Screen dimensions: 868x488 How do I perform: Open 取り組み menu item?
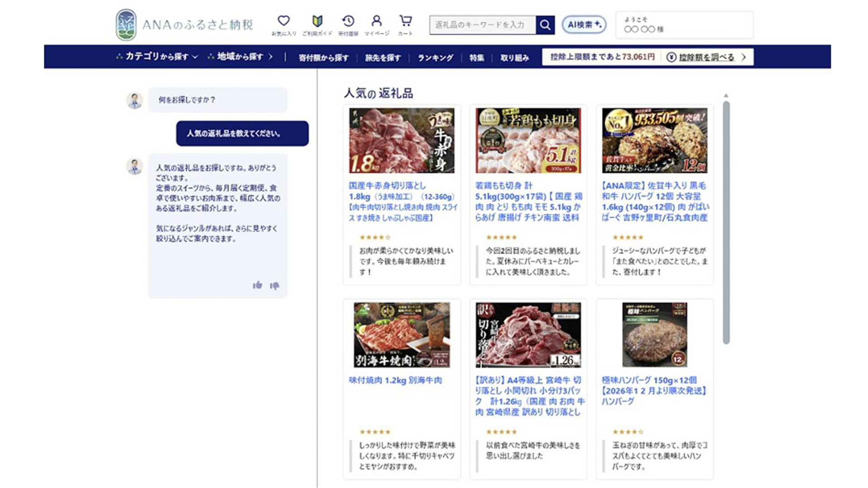click(x=514, y=58)
